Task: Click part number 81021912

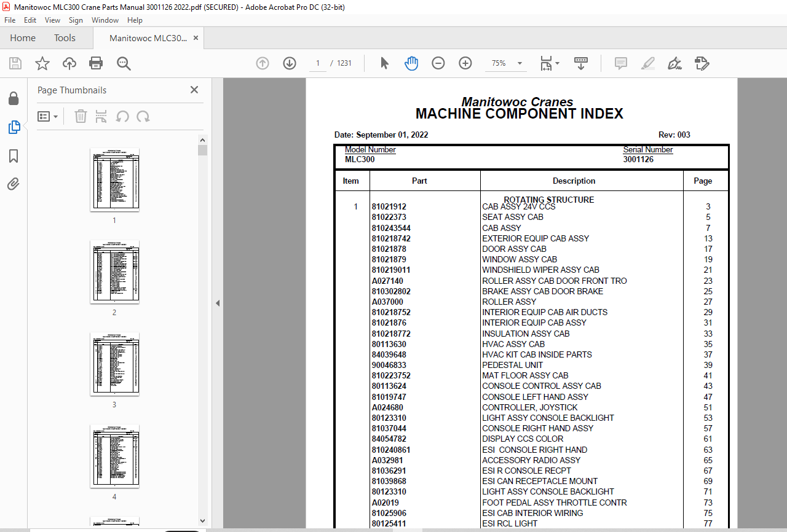Action: 389,207
